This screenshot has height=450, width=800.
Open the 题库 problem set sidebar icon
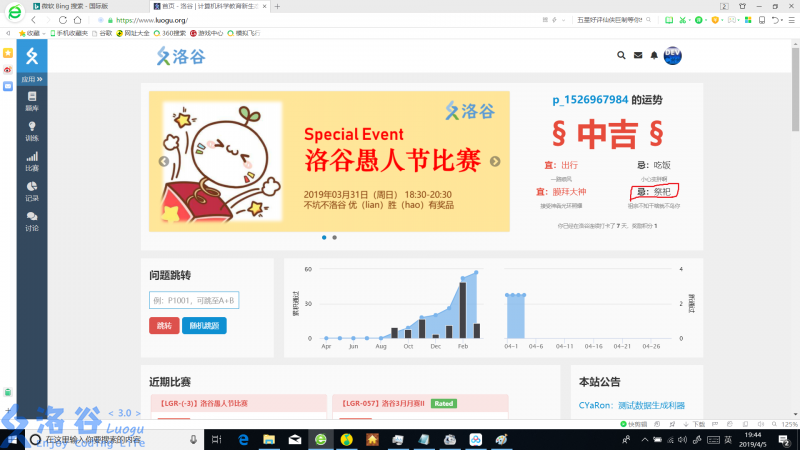(32, 102)
